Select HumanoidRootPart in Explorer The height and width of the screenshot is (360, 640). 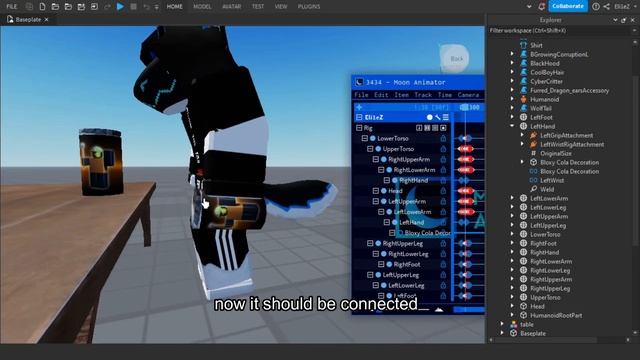tap(556, 315)
